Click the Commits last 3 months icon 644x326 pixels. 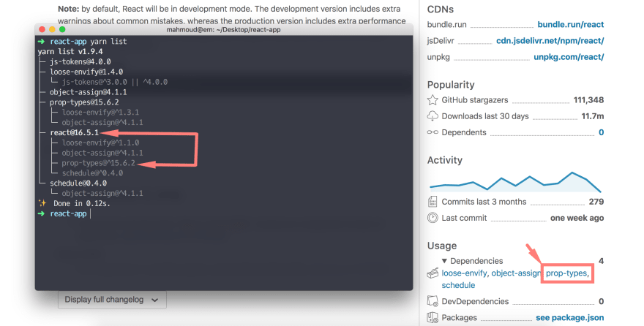click(433, 202)
